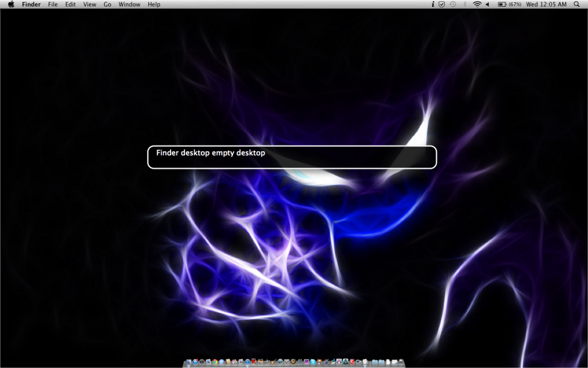Viewport: 588px width, 368px height.
Task: Open the Edit menu
Action: click(70, 5)
